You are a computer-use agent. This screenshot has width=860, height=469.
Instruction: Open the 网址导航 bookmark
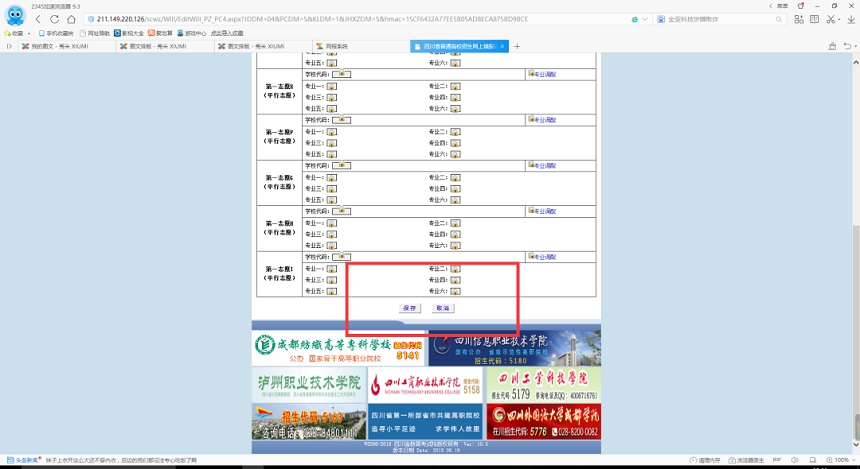coord(95,33)
